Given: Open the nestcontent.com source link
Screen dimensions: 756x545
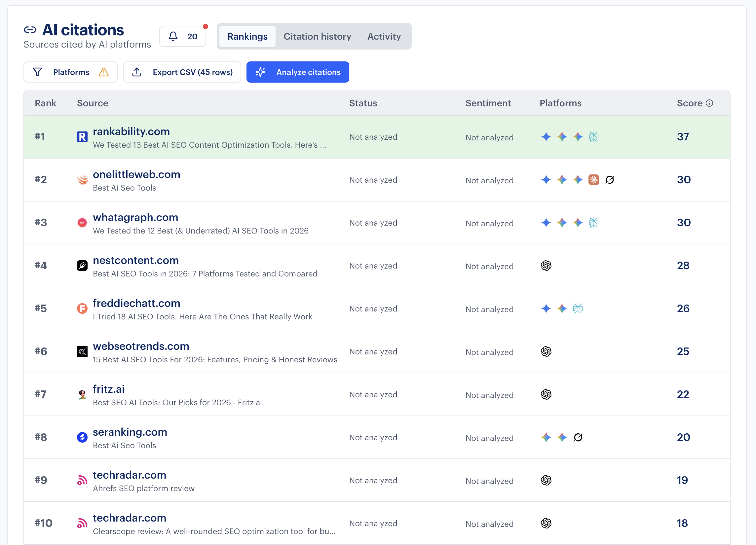Looking at the screenshot, I should [136, 260].
